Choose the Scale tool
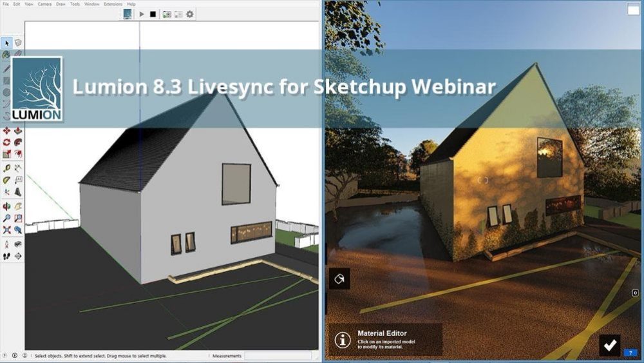 point(6,154)
